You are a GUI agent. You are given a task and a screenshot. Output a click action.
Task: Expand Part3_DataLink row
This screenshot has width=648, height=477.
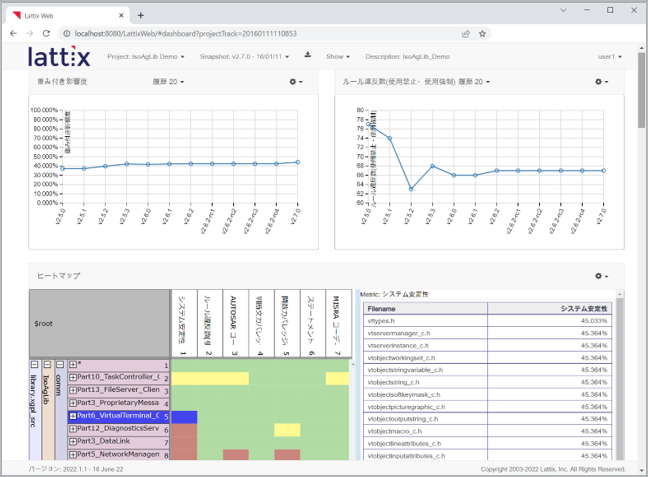(x=73, y=442)
